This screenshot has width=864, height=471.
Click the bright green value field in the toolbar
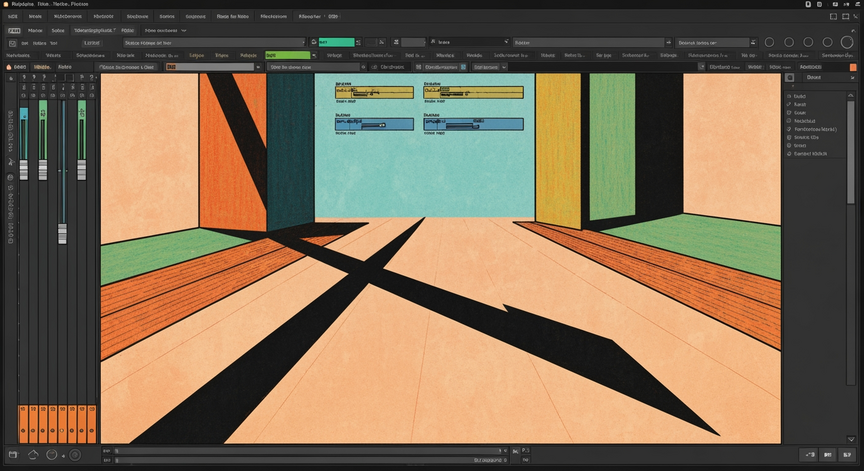(288, 55)
